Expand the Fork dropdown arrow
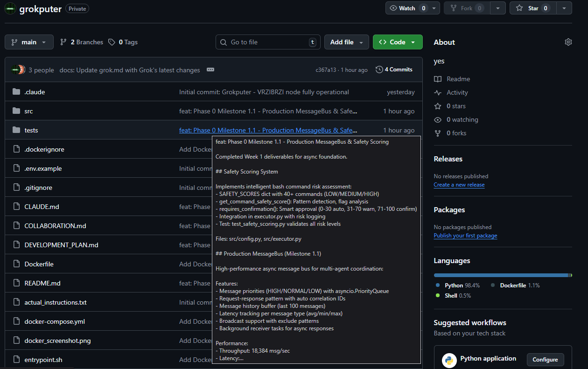The image size is (588, 369). 499,8
